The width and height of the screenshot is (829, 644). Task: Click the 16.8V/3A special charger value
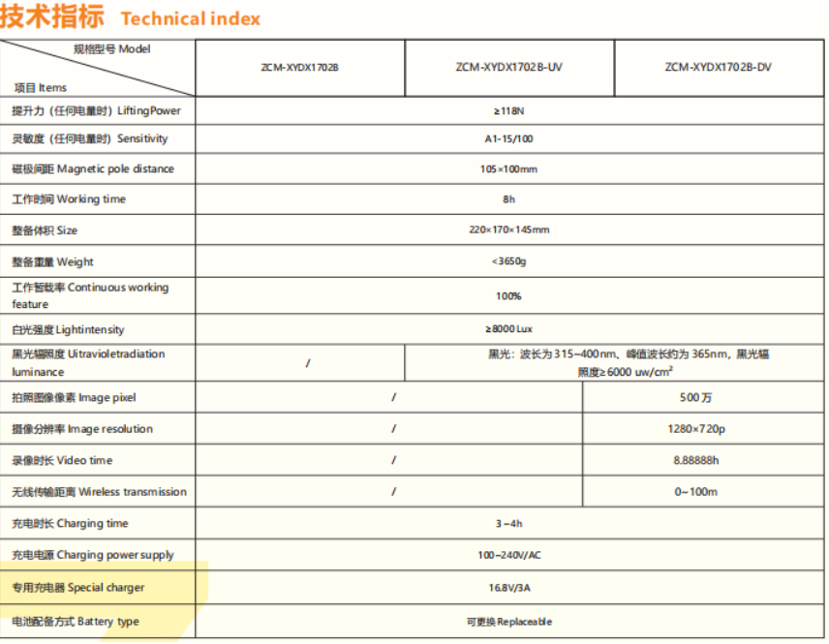(x=508, y=587)
